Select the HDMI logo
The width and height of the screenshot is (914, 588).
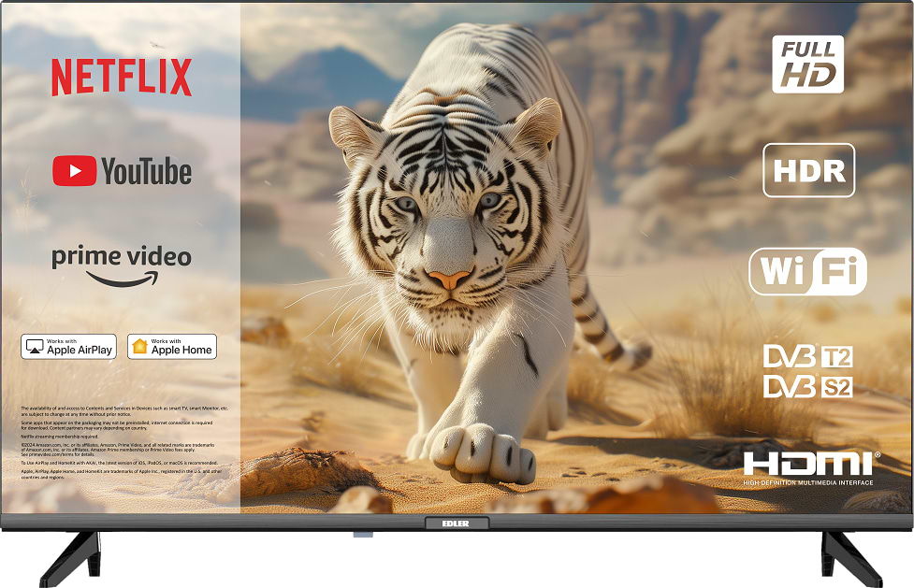810,466
